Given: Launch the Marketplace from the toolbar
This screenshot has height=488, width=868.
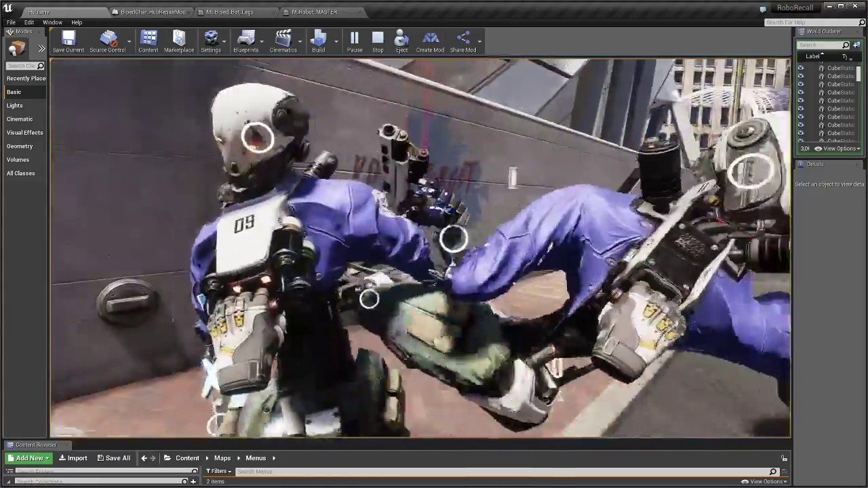Looking at the screenshot, I should pyautogui.click(x=179, y=38).
